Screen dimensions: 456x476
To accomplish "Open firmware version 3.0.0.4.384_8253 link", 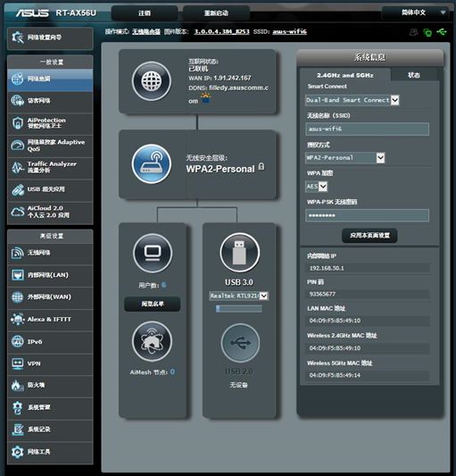I will click(x=221, y=31).
